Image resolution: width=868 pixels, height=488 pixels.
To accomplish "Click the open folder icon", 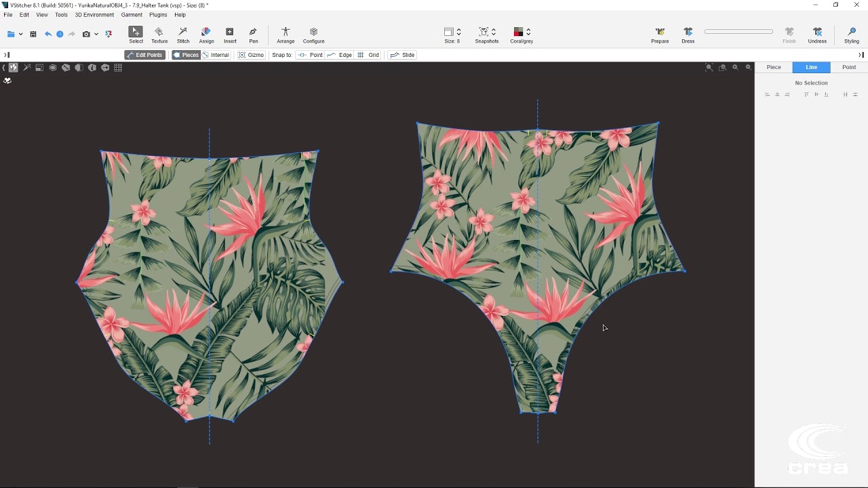I will (x=11, y=34).
